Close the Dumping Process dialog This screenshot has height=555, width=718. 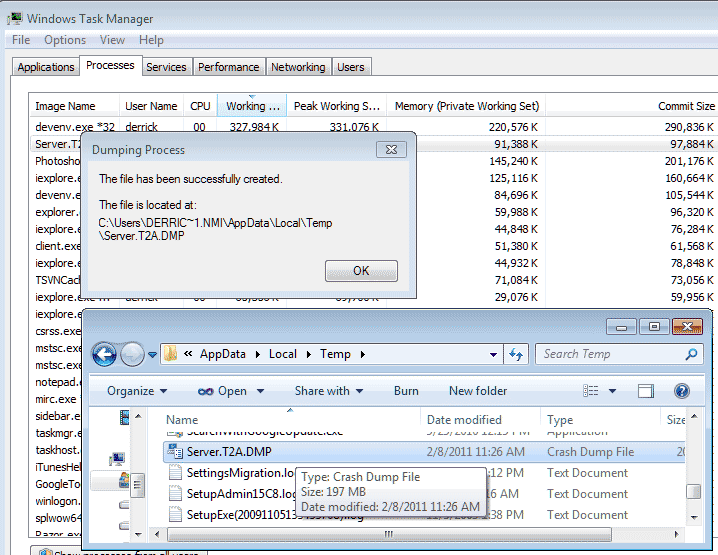pyautogui.click(x=391, y=149)
